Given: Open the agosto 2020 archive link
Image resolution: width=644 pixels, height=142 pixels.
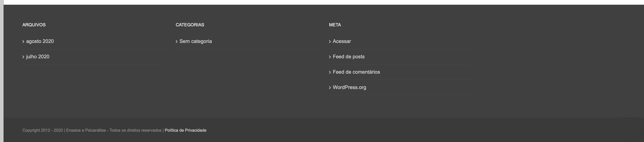Looking at the screenshot, I should point(40,41).
